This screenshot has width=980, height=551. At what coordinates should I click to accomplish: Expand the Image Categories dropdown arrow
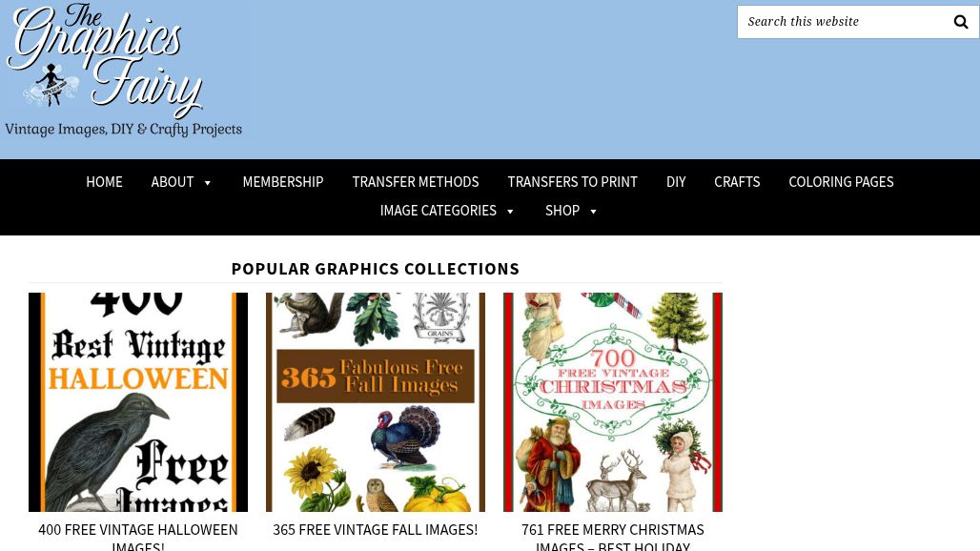point(510,212)
